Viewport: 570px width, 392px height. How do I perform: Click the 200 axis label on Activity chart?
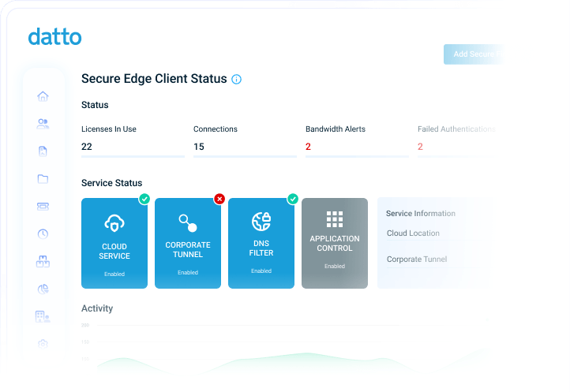85,325
